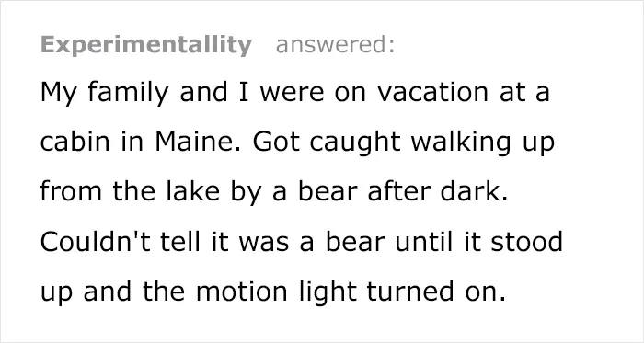Click the word 'walking' in the text
The image size is (644, 343).
click(461, 143)
